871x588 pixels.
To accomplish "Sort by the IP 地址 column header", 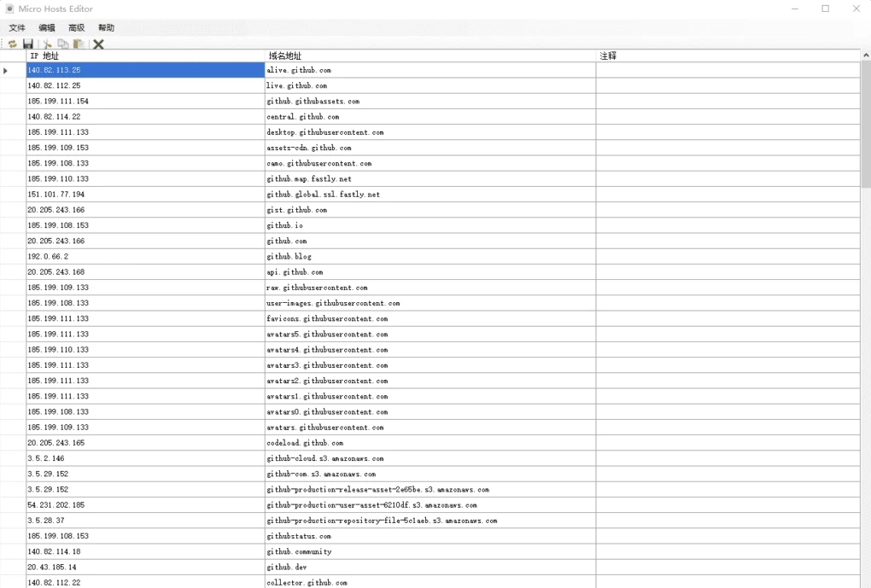I will click(145, 56).
